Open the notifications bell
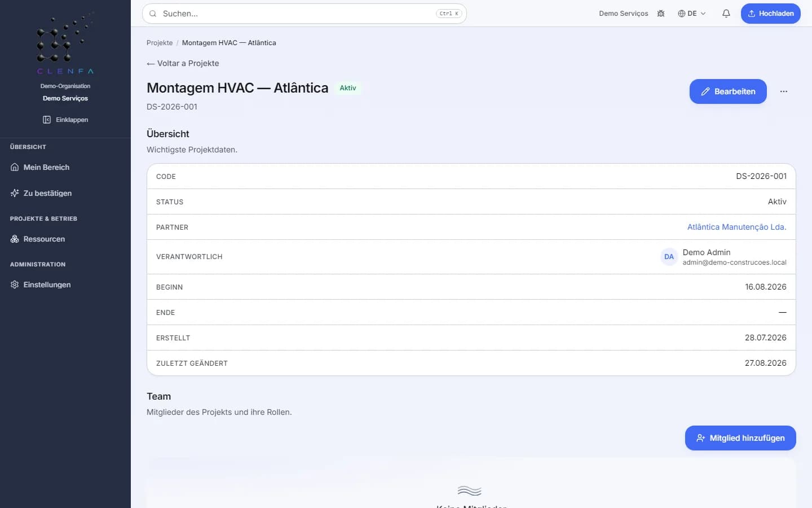Image resolution: width=812 pixels, height=508 pixels. click(x=726, y=14)
